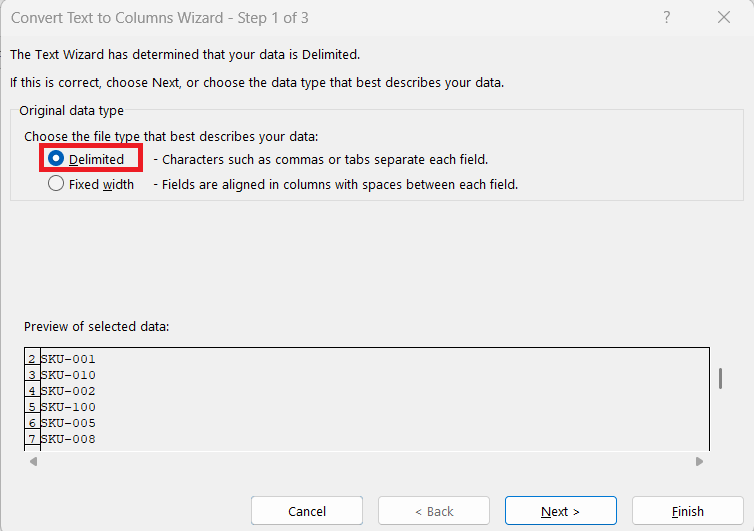Proceed with the Next button
Viewport: 754px width, 531px height.
point(560,511)
